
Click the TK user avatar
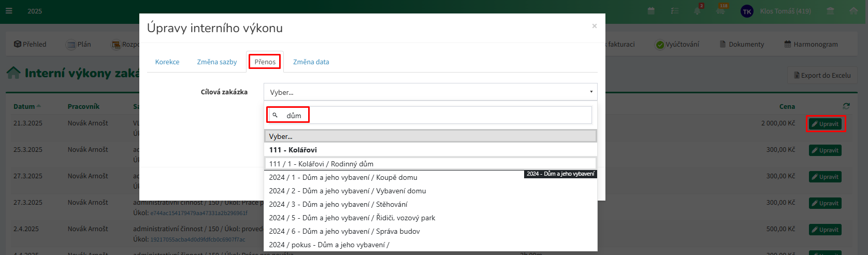pyautogui.click(x=747, y=11)
